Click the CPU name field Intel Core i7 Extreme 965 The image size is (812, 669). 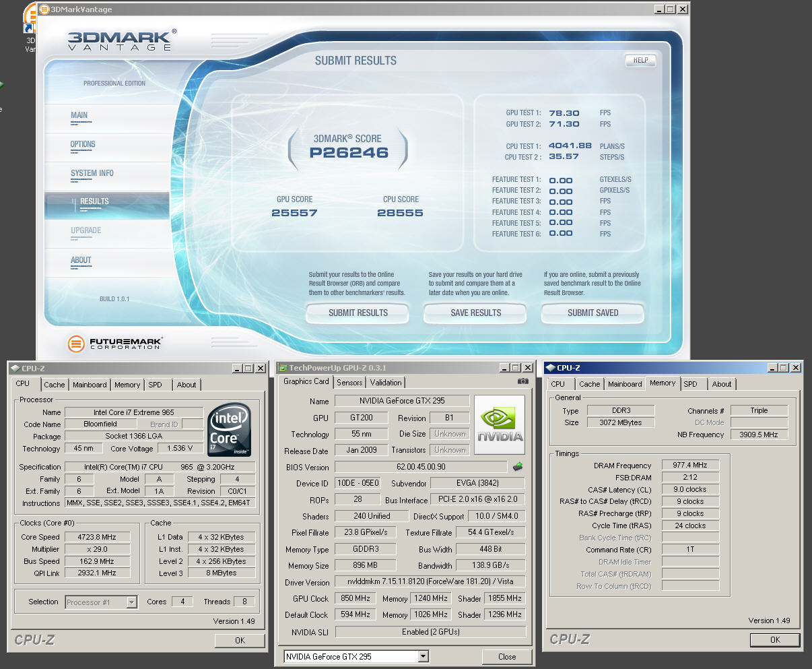134,412
